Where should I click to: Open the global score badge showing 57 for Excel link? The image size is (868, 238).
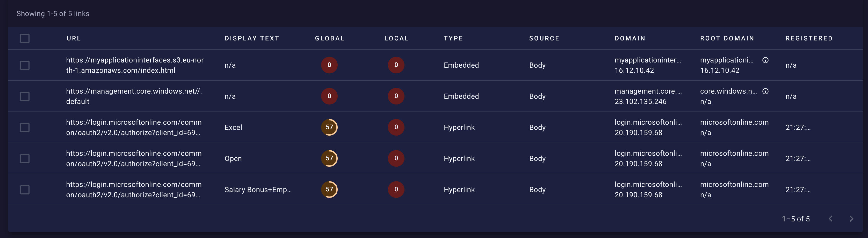click(329, 127)
